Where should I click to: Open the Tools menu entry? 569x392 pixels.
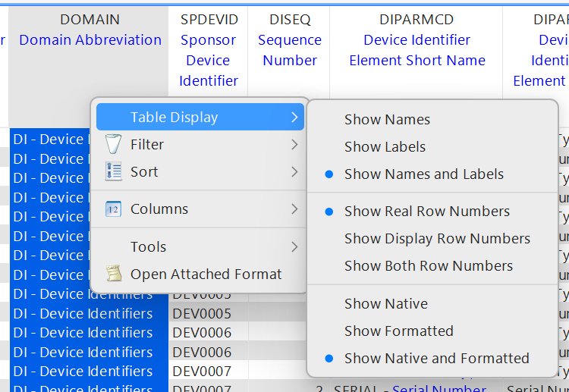pyautogui.click(x=200, y=246)
